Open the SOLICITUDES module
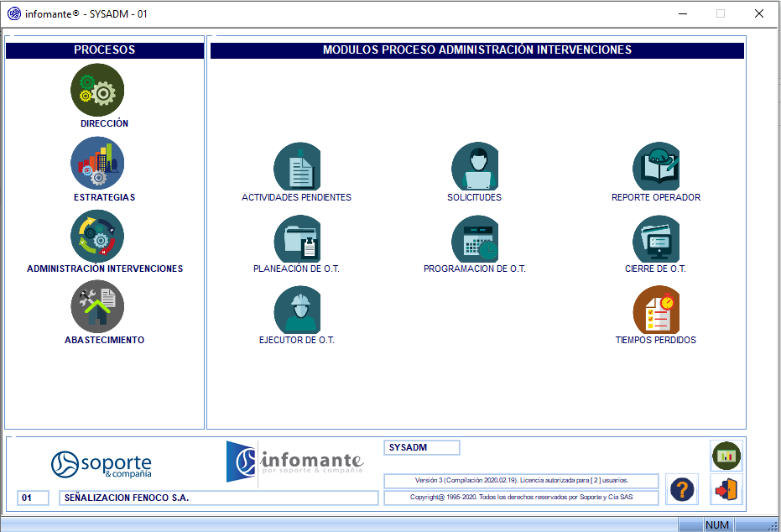 pos(476,168)
